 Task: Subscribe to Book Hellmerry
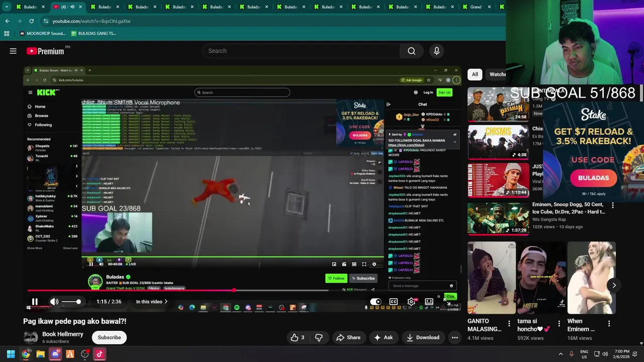[x=109, y=337]
